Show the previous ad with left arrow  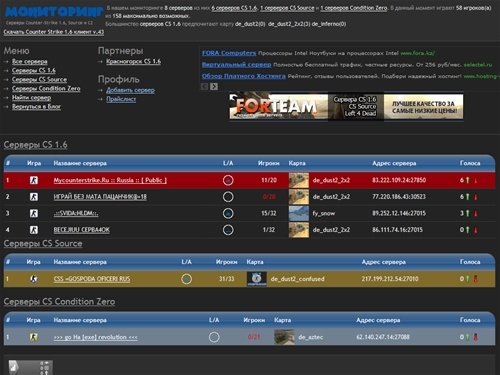click(205, 86)
